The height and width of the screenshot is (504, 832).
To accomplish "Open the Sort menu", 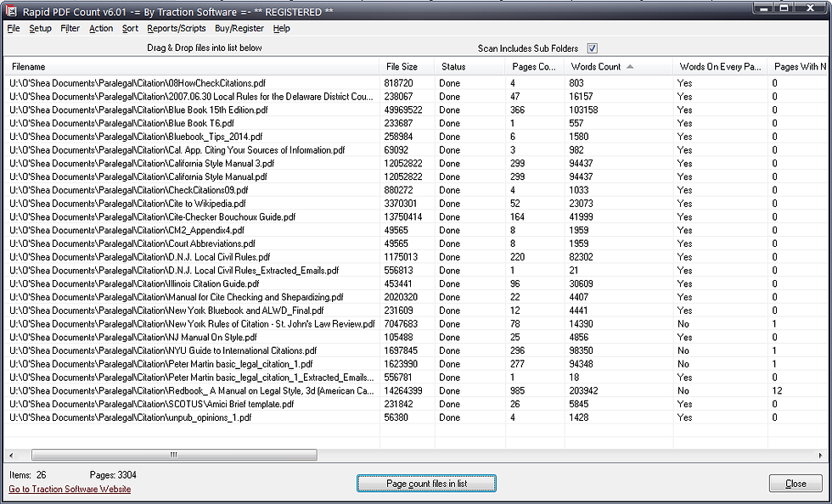I will coord(130,28).
